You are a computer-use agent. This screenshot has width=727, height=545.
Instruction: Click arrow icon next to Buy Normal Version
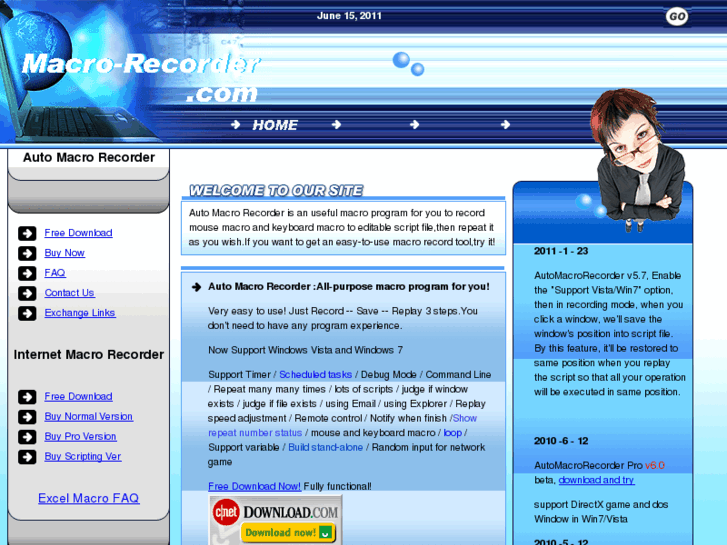tap(27, 417)
